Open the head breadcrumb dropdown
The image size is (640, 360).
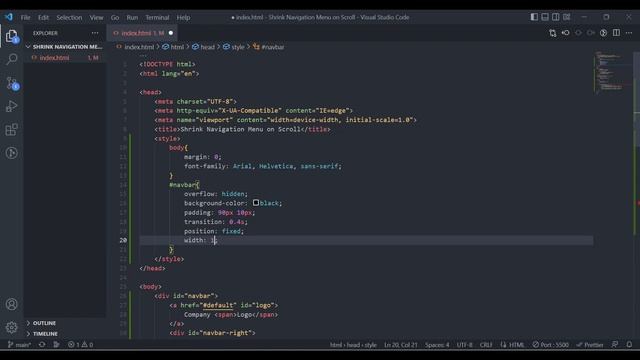[203, 47]
